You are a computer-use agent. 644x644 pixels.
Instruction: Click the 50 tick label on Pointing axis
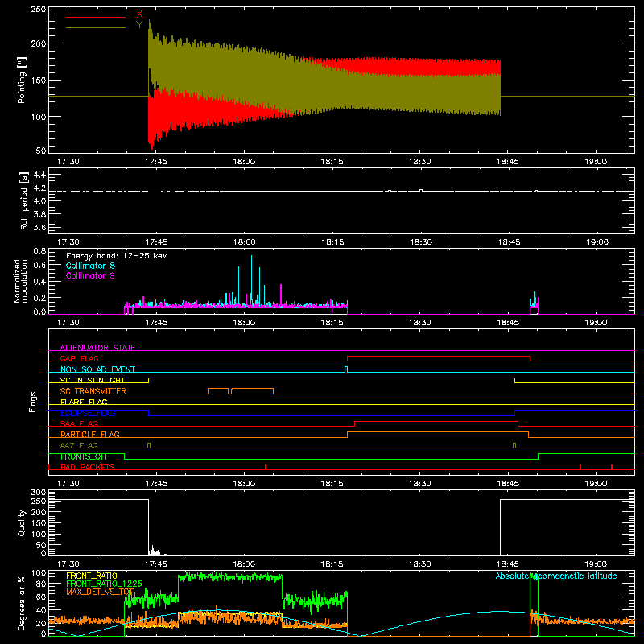click(41, 151)
